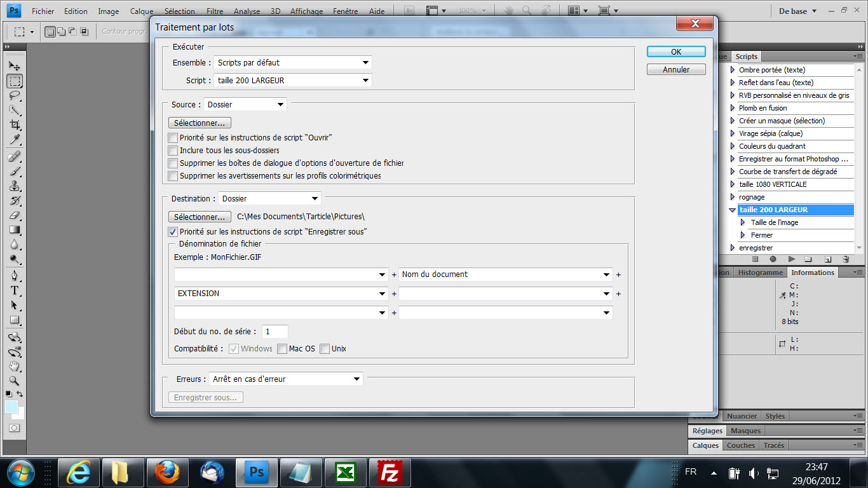Enable "Inclure tous les sous-dossiers" checkbox
868x488 pixels.
(173, 151)
